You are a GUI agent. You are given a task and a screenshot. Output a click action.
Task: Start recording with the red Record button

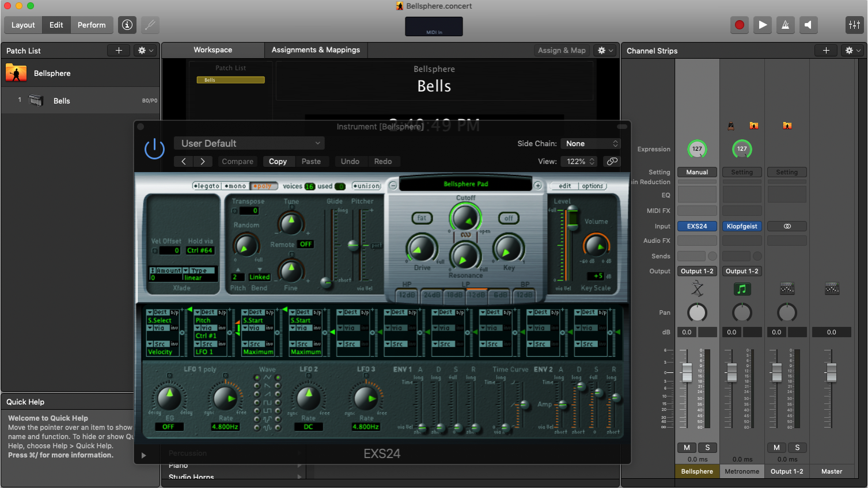740,25
